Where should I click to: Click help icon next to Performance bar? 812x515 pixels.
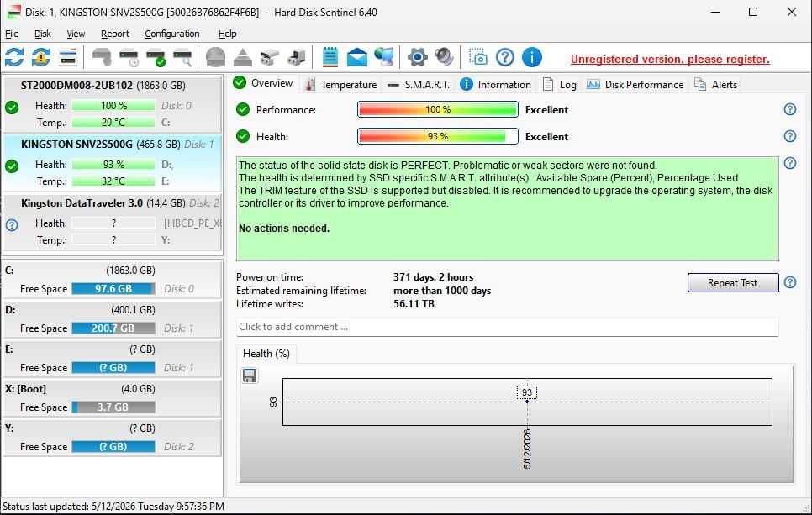790,109
